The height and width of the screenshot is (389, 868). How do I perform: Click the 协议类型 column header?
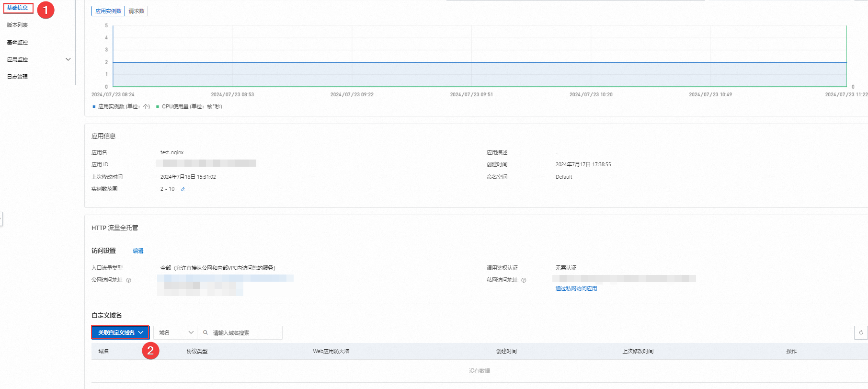[x=197, y=352]
